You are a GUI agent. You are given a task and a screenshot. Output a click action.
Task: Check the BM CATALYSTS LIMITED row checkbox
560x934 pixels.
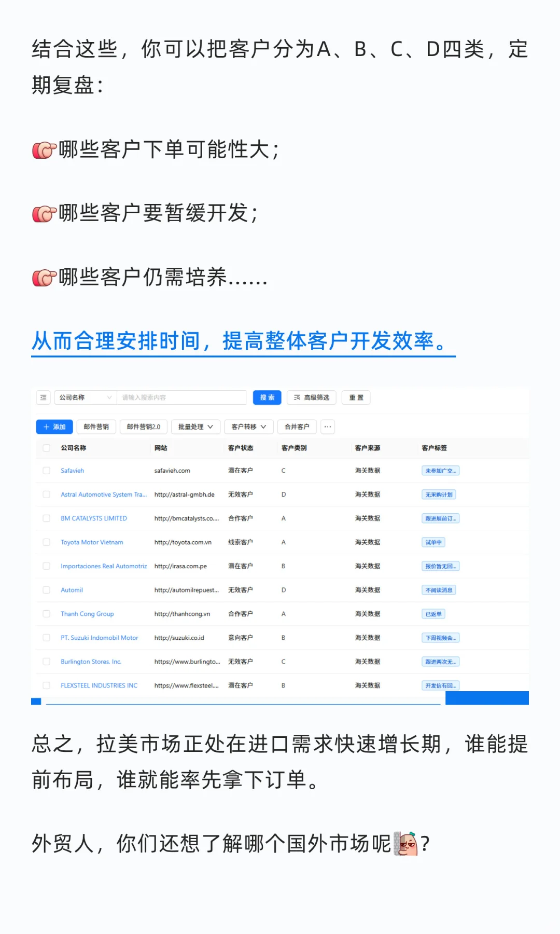[47, 518]
